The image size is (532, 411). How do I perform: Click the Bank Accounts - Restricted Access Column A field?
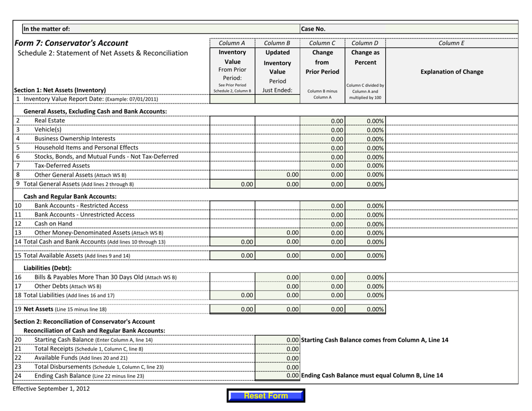(x=232, y=205)
